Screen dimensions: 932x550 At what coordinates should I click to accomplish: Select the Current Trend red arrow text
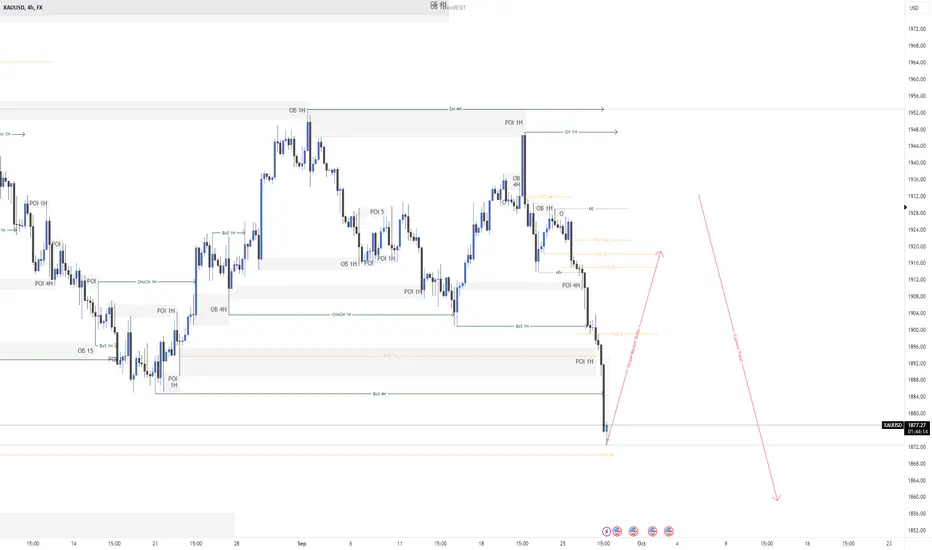point(738,348)
